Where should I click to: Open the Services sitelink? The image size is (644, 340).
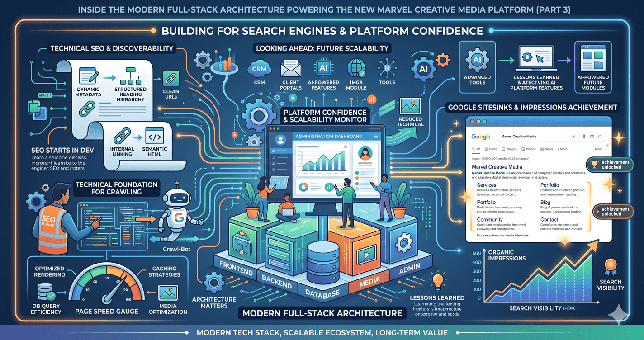[487, 185]
